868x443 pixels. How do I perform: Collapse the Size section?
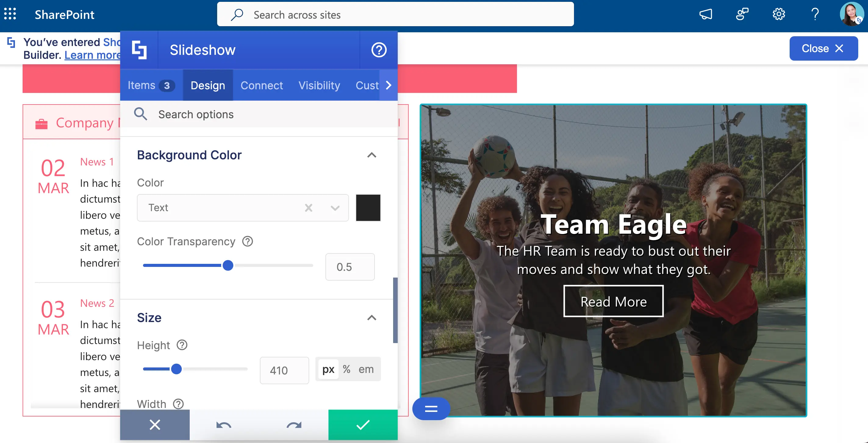point(372,318)
